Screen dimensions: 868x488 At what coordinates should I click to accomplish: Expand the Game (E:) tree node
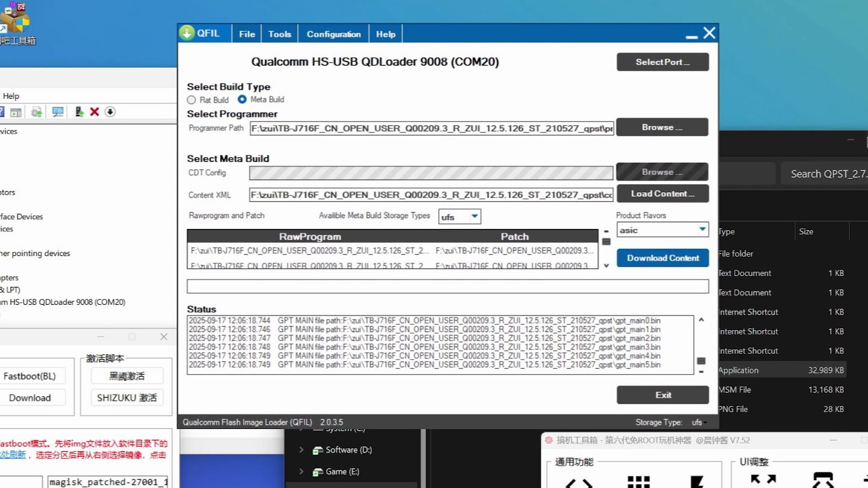click(301, 471)
